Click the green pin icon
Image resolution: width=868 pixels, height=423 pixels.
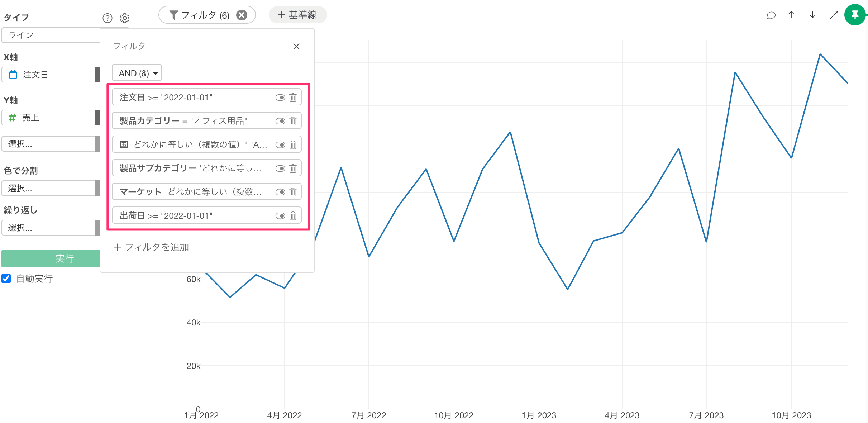point(855,15)
